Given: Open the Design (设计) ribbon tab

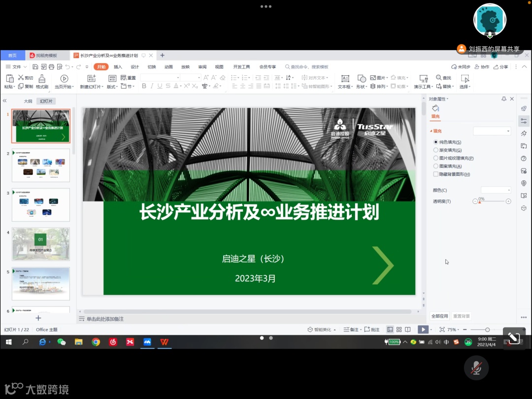Looking at the screenshot, I should (134, 67).
